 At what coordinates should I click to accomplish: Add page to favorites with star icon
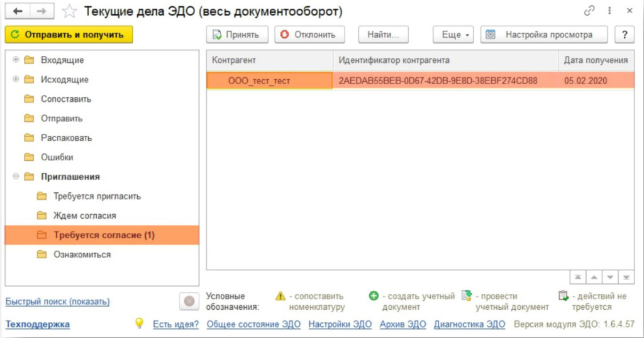[70, 11]
